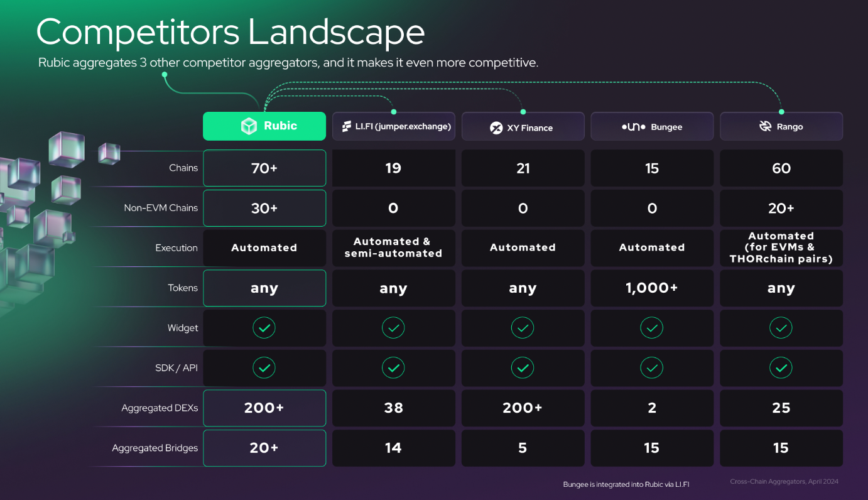Click the LI.FI Widget checkmark
The width and height of the screenshot is (868, 500).
tap(393, 328)
